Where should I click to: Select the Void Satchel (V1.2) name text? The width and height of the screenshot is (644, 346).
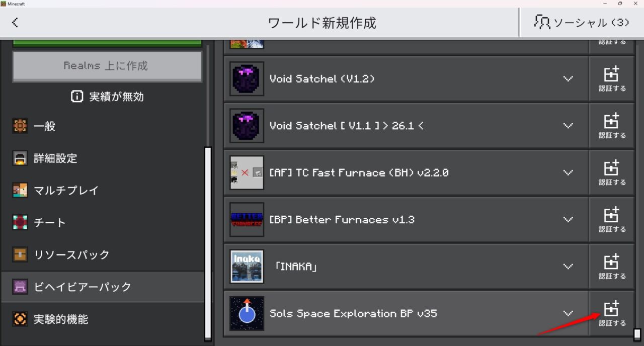322,79
